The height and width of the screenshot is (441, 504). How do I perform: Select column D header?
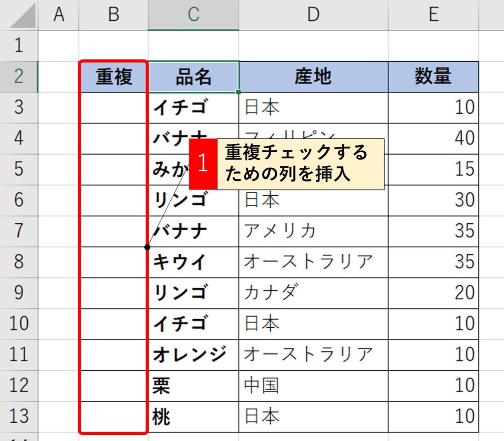[x=313, y=15]
